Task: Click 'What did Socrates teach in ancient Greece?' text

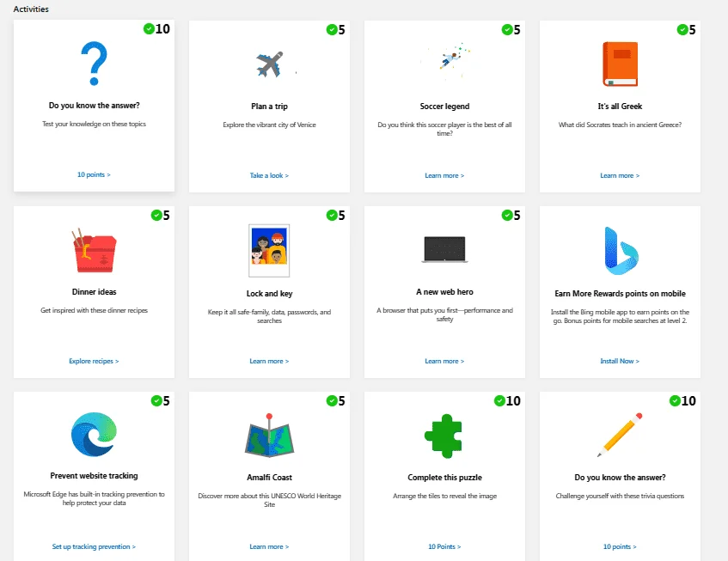Action: [x=620, y=125]
